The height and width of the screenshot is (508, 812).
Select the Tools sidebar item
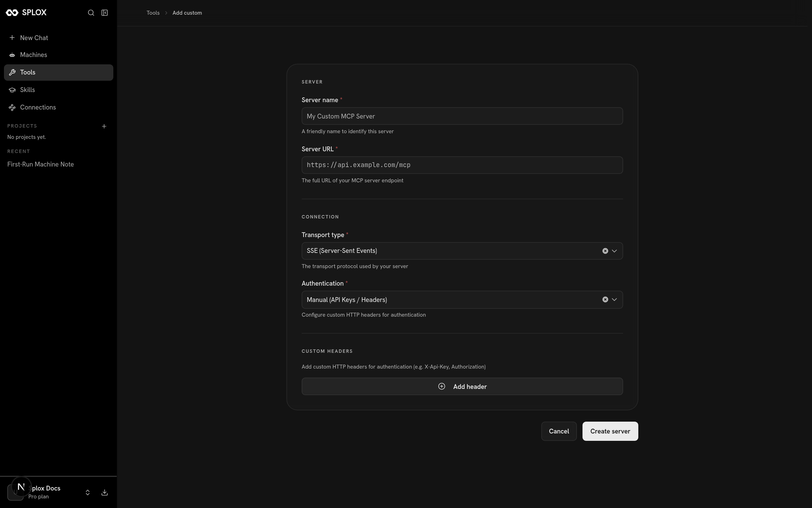[59, 72]
